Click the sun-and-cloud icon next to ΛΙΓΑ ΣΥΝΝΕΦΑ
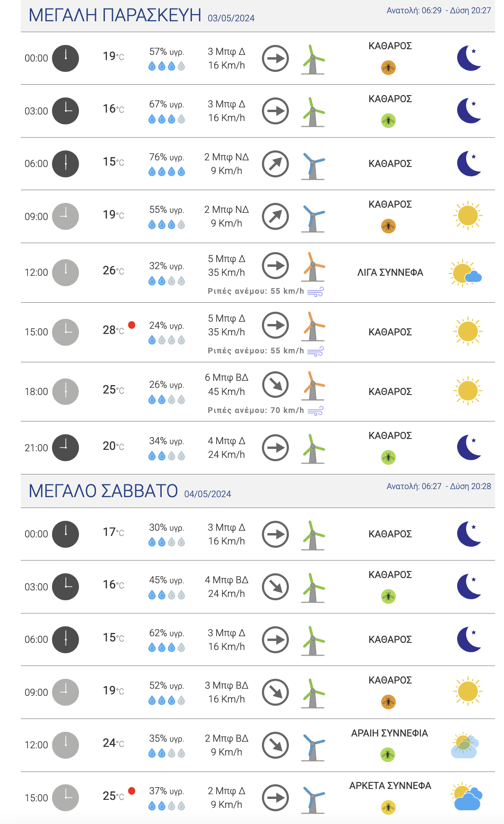 click(465, 273)
